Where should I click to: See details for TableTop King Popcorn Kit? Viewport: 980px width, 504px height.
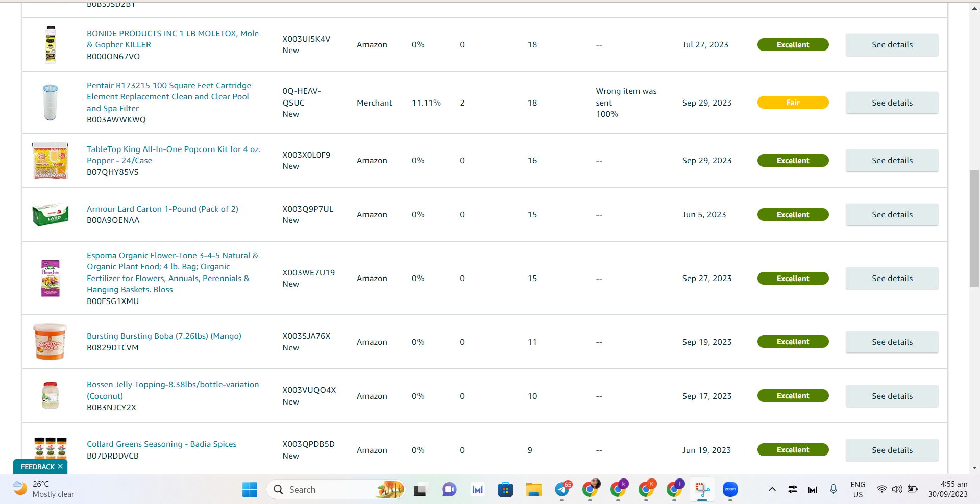point(892,161)
